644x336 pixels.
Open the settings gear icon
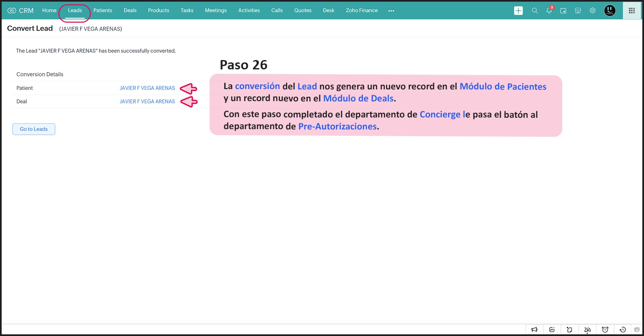[593, 11]
